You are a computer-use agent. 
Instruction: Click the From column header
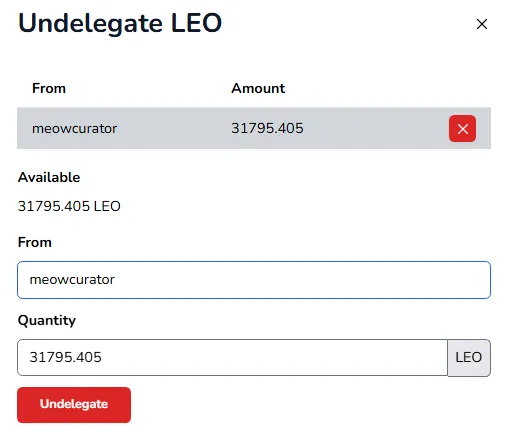[49, 88]
